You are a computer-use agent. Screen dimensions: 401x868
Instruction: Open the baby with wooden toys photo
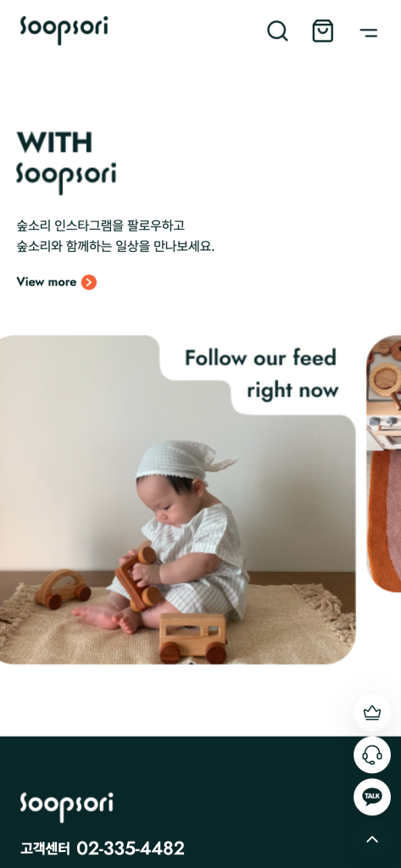(x=177, y=499)
